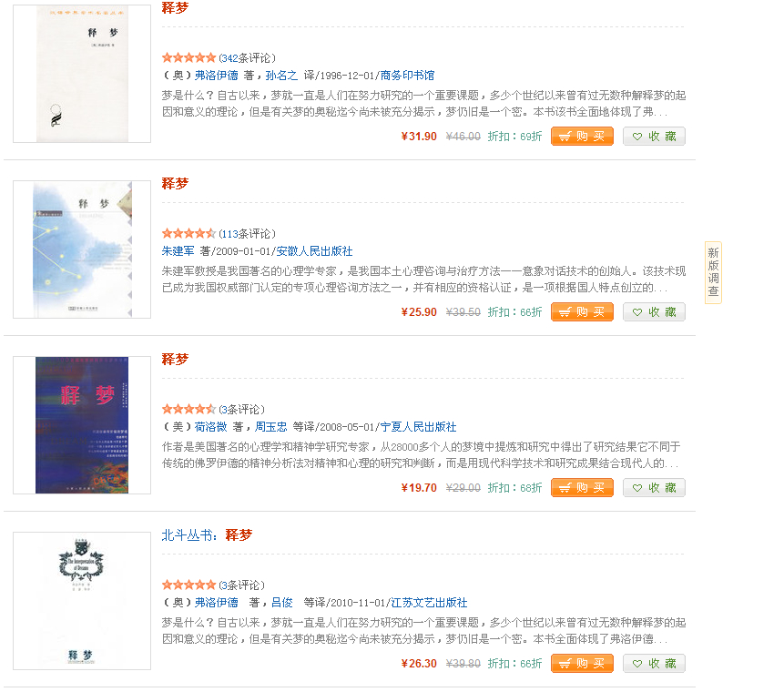784x692 pixels.
Task: Open 江苏文艺出版社 publisher link
Action: click(x=429, y=603)
